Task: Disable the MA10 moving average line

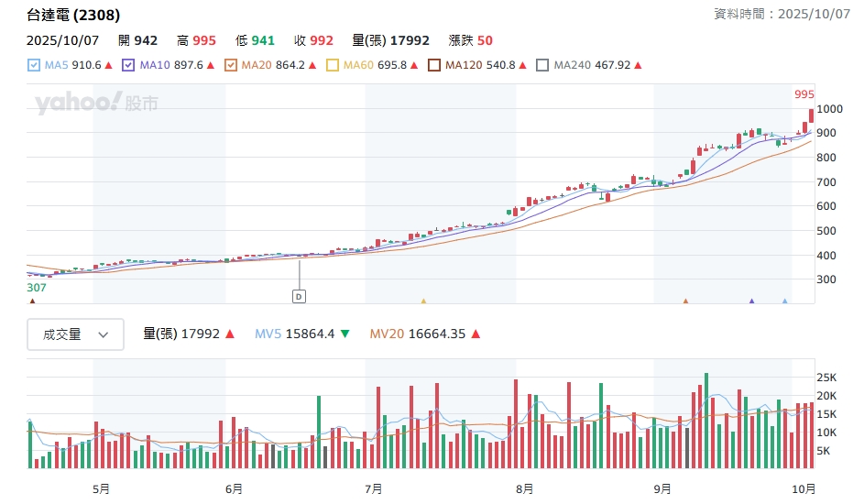Action: click(x=128, y=65)
